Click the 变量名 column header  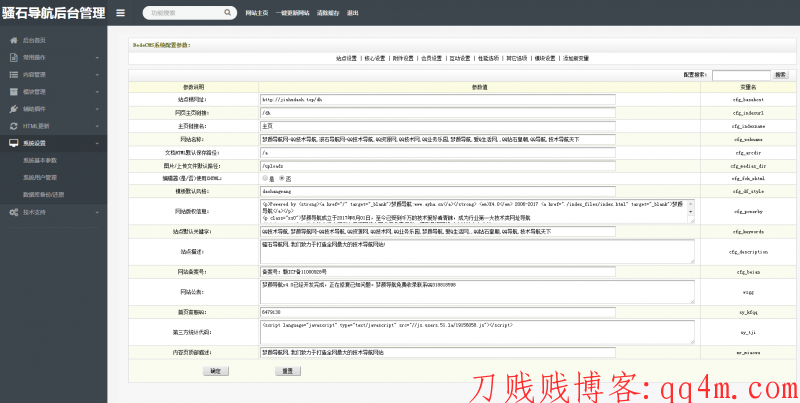click(x=748, y=87)
